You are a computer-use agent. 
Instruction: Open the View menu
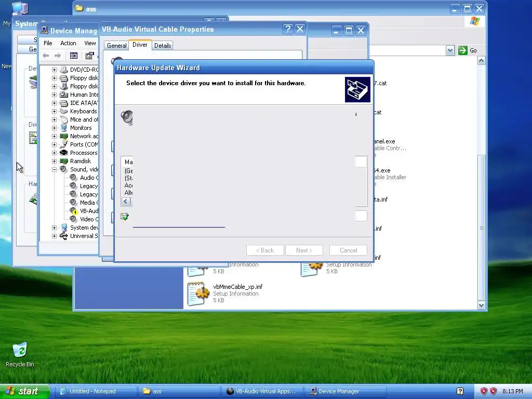90,43
